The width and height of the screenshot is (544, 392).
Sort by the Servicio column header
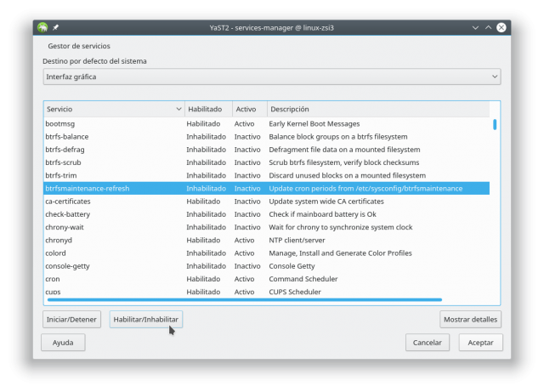pyautogui.click(x=114, y=109)
